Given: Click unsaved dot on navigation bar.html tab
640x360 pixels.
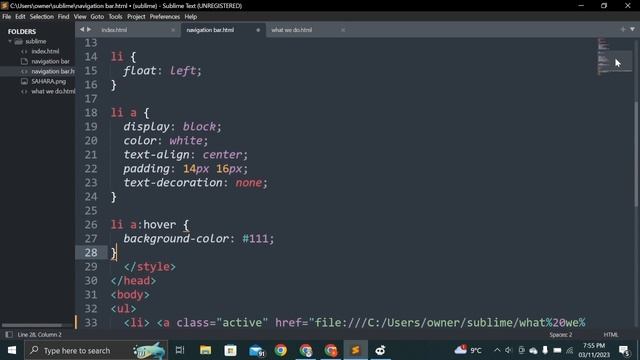Looking at the screenshot, I should [x=258, y=30].
